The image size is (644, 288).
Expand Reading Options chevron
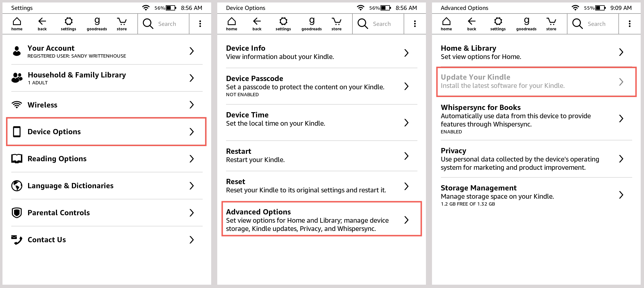point(192,159)
